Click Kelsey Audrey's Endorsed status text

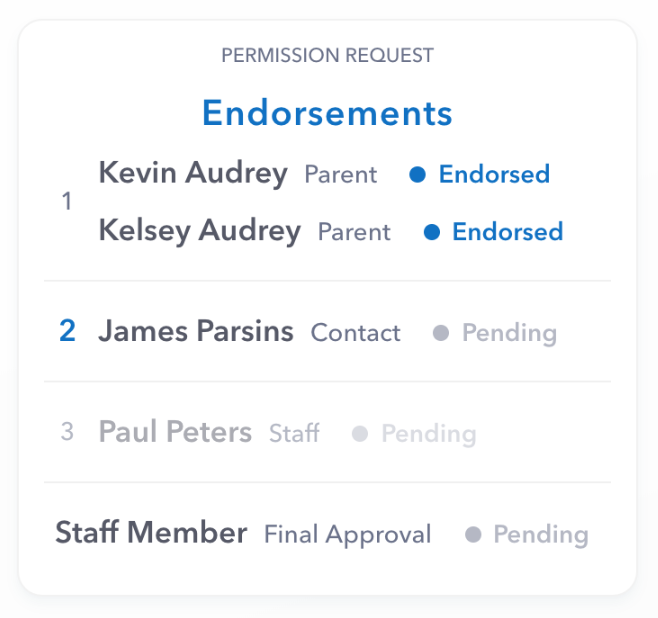tap(507, 232)
